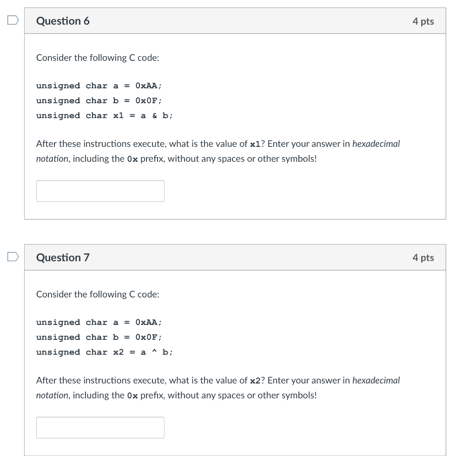
Task: Click inside the Question 6 answer box
Action: pyautogui.click(x=100, y=191)
